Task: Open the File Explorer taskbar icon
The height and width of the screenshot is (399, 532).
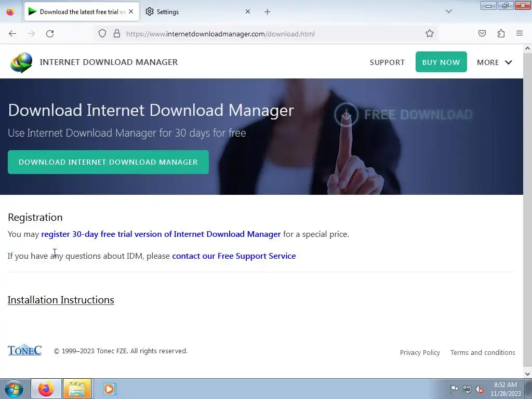Action: [77, 389]
